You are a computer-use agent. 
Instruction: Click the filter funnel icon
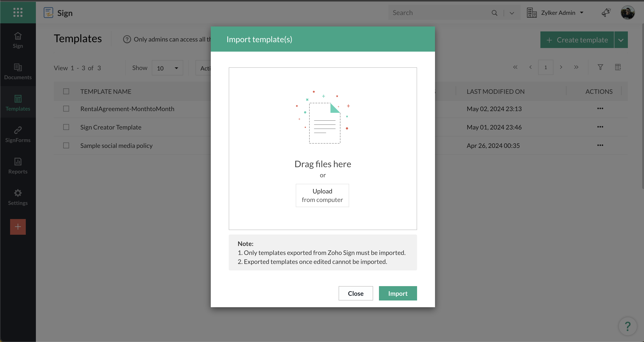(600, 67)
